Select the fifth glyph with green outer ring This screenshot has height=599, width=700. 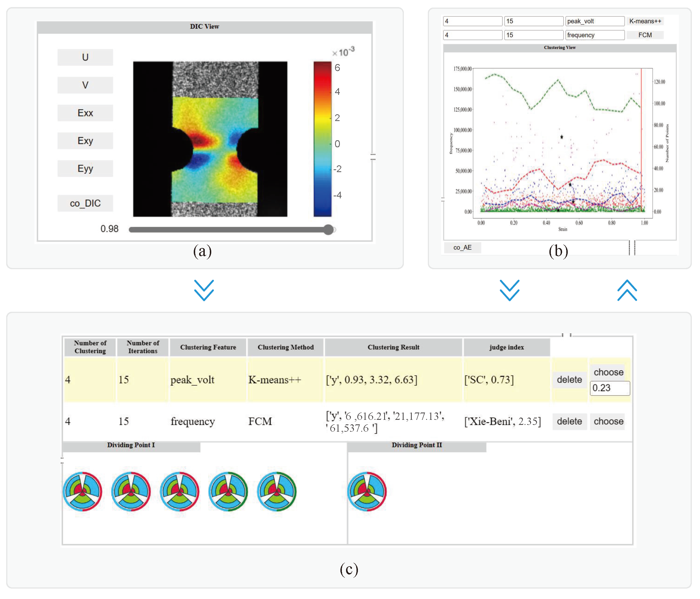point(277,491)
